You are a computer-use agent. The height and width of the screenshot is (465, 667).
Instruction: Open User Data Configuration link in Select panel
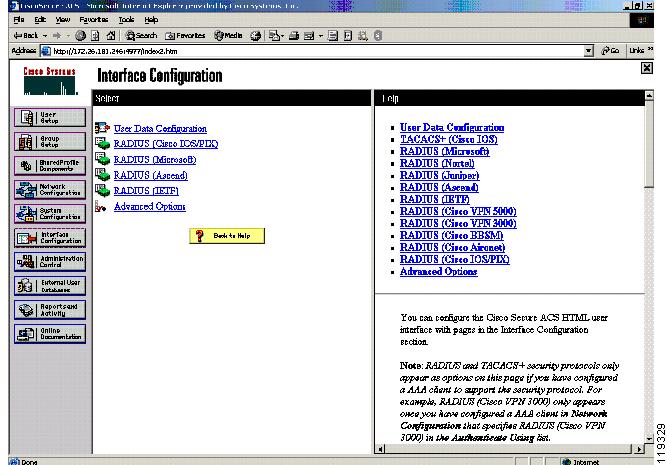(160, 128)
